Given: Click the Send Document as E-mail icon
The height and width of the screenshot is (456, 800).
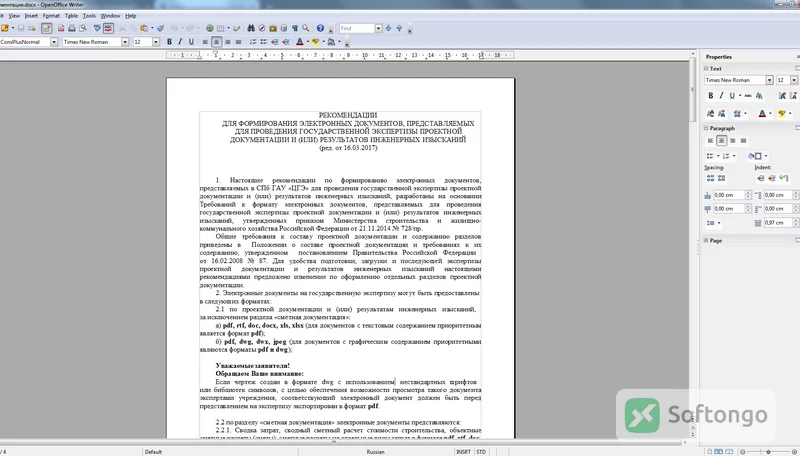Looking at the screenshot, I should click(32, 29).
